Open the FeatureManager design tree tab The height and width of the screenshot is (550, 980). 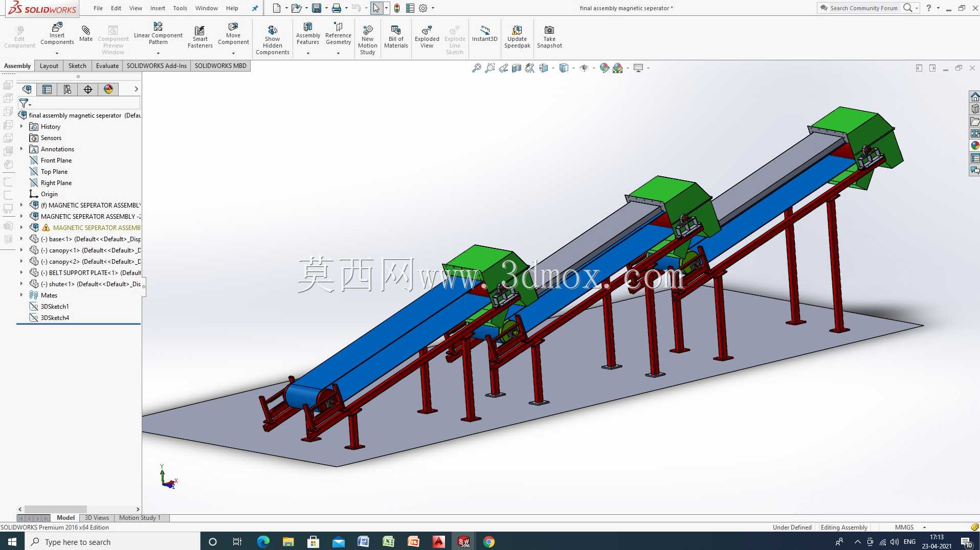tap(27, 89)
